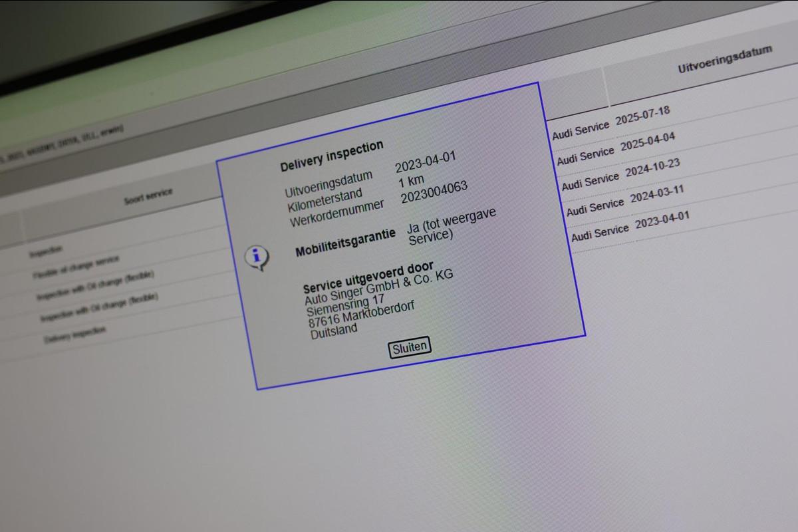The height and width of the screenshot is (532, 798).
Task: Click the blue information speech-bubble icon
Action: [x=257, y=257]
